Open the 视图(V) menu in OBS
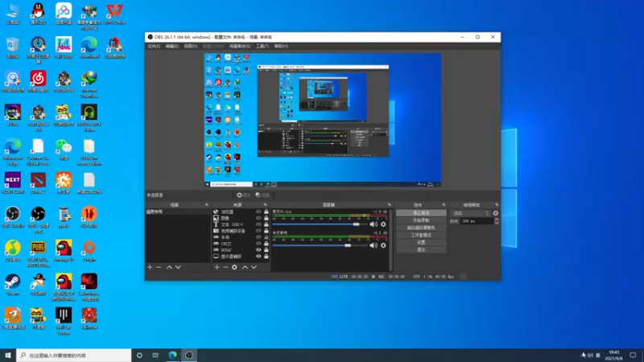 190,47
